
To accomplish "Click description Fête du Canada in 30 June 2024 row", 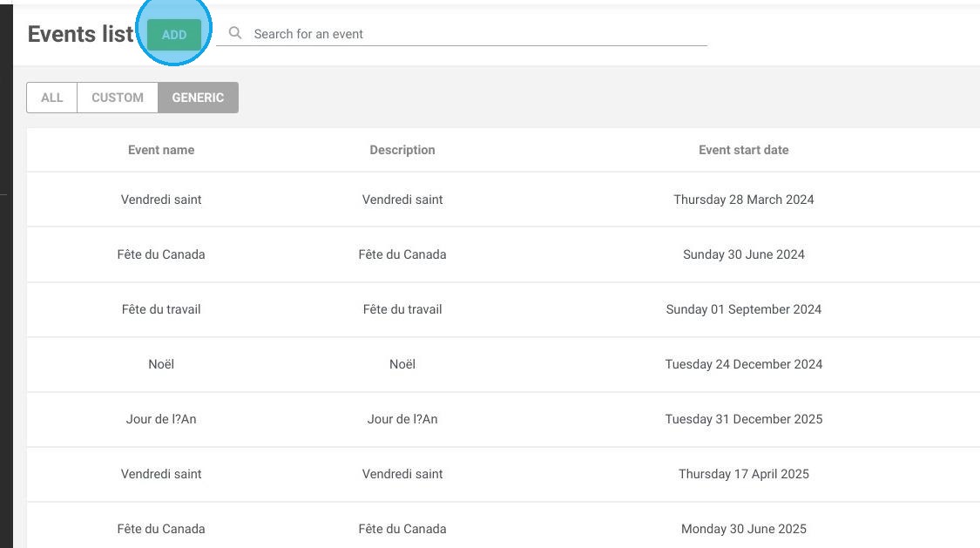I will point(402,254).
